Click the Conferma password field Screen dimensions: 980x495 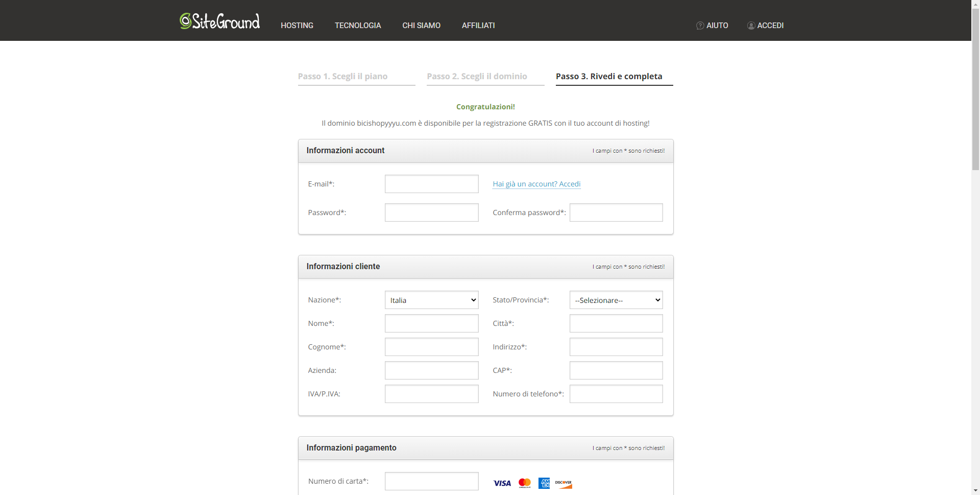click(616, 213)
